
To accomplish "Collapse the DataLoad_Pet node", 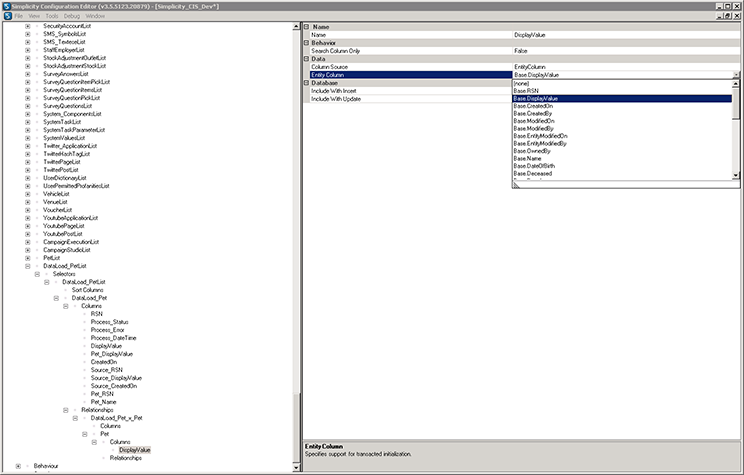I will click(56, 298).
